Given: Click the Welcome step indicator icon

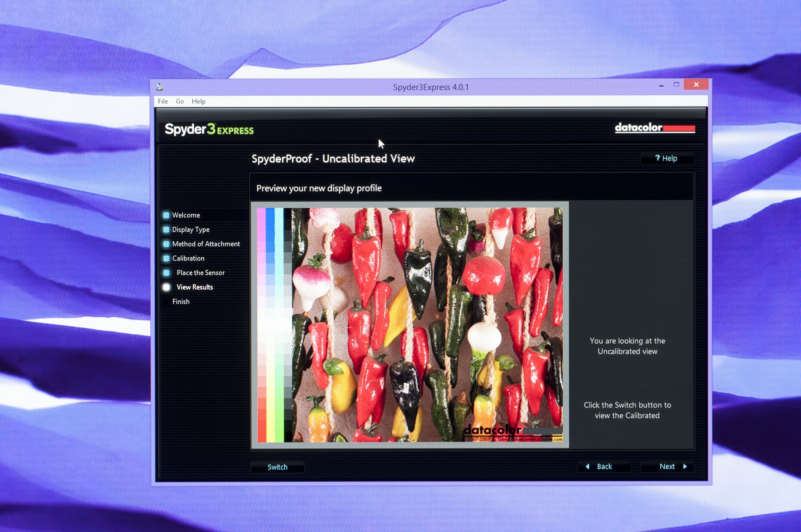Looking at the screenshot, I should (x=166, y=215).
